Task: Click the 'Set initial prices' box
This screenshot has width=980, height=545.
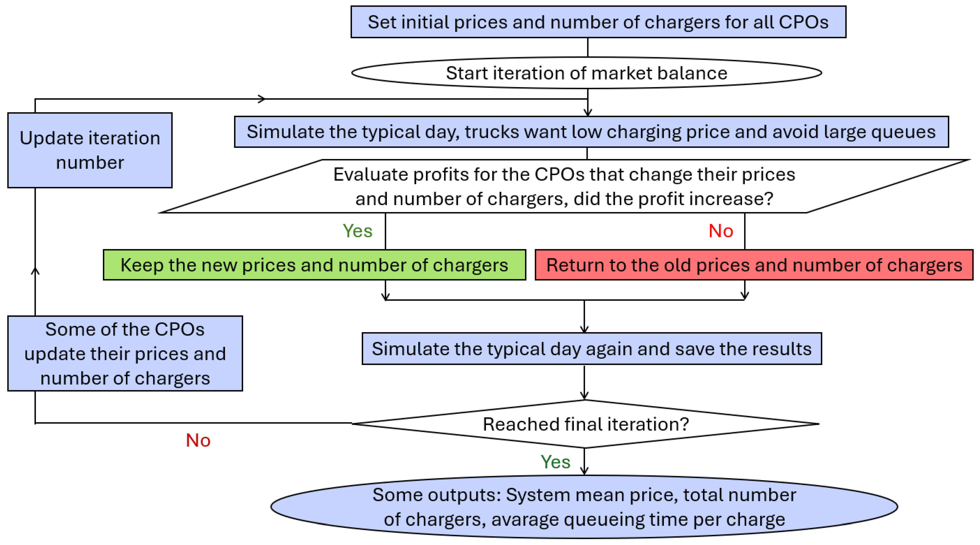Action: [598, 22]
